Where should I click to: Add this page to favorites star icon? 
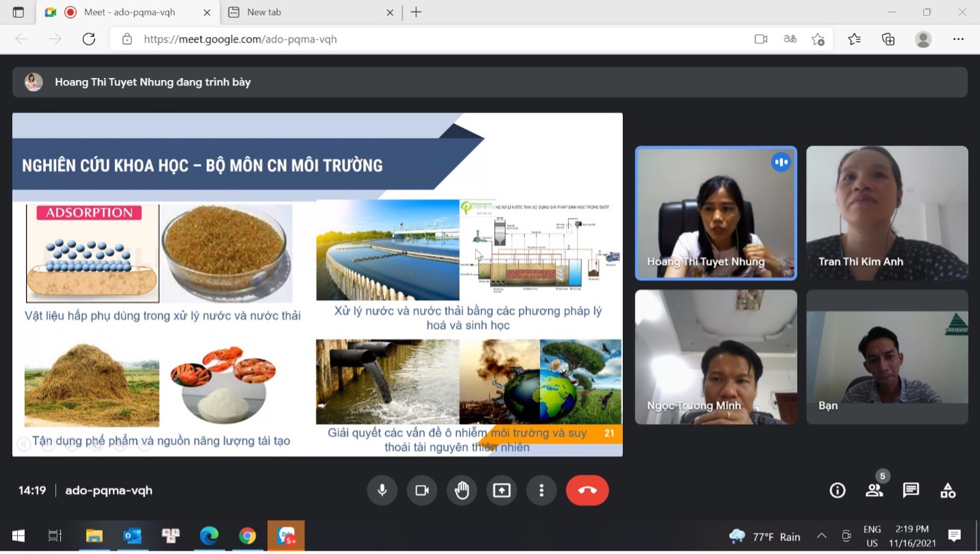818,39
